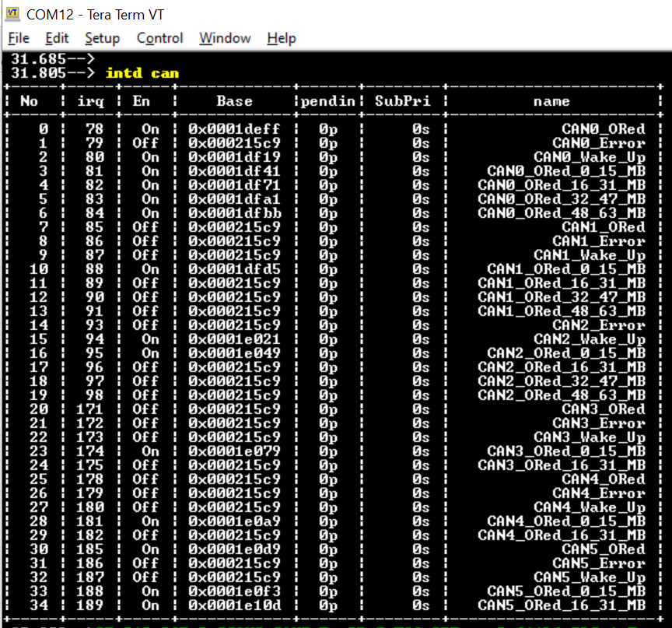
Task: Select the CAN4_ORed name entry
Action: point(604,479)
